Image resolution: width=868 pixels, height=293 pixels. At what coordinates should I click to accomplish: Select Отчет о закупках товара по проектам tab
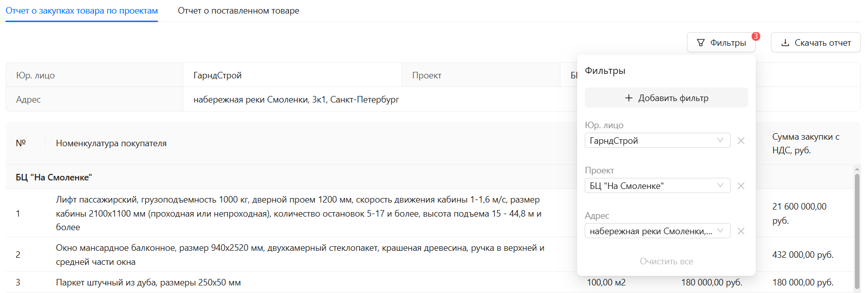[82, 11]
